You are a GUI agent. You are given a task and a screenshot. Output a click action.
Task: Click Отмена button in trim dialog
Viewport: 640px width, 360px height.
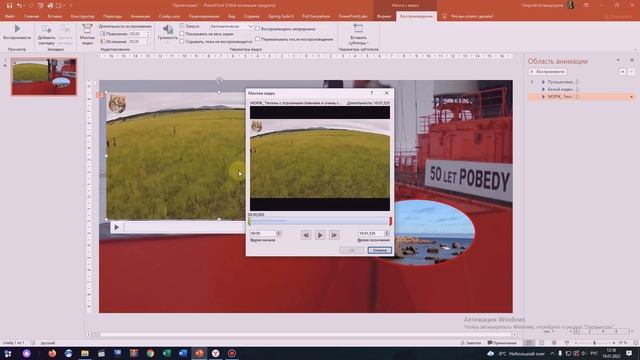(379, 250)
